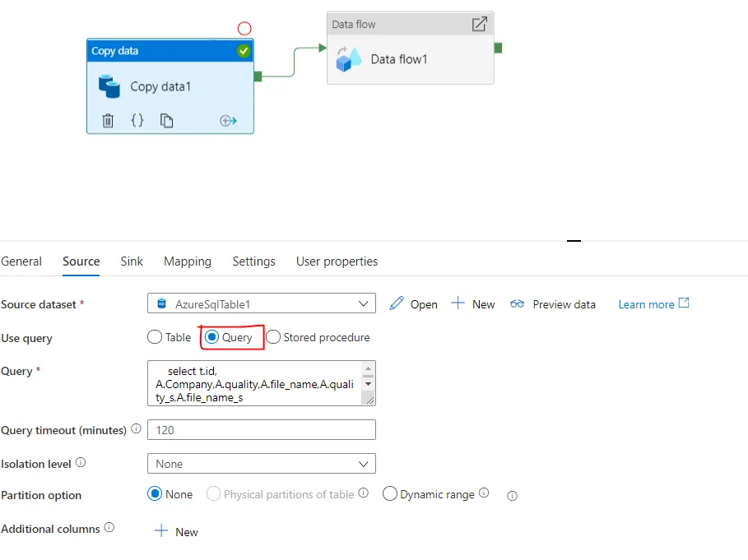Select the Data flow1 activity node
The image size is (748, 560).
pyautogui.click(x=411, y=49)
